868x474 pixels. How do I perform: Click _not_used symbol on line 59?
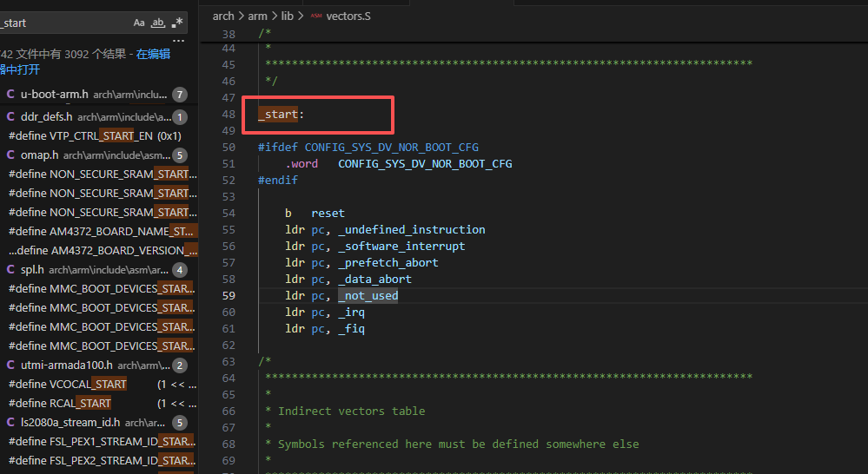[368, 295]
